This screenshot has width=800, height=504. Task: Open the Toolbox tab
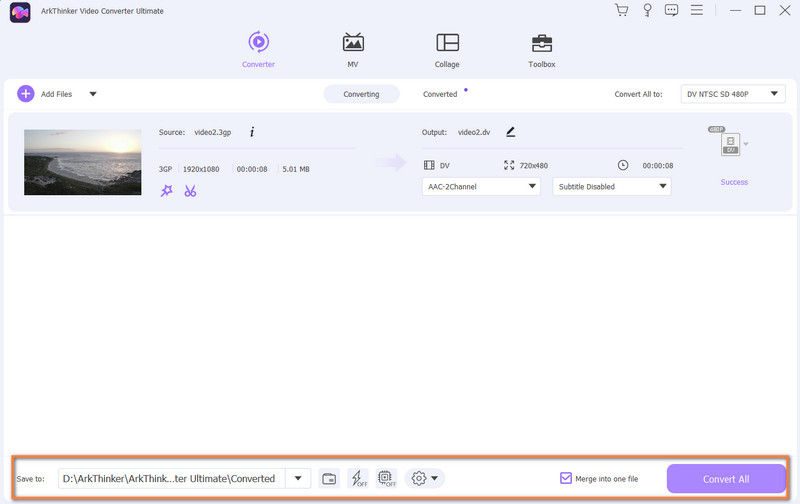541,49
